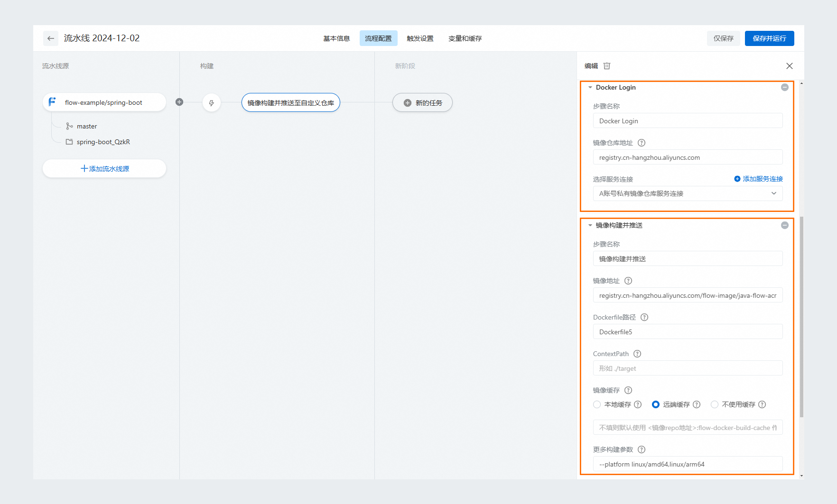Add 新的任务 in new stage
837x504 pixels.
[422, 102]
